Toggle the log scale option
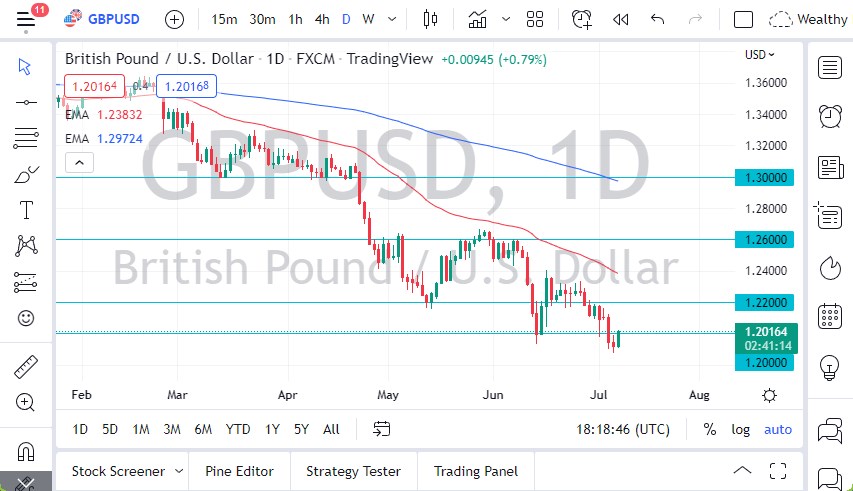The height and width of the screenshot is (491, 853). click(740, 429)
